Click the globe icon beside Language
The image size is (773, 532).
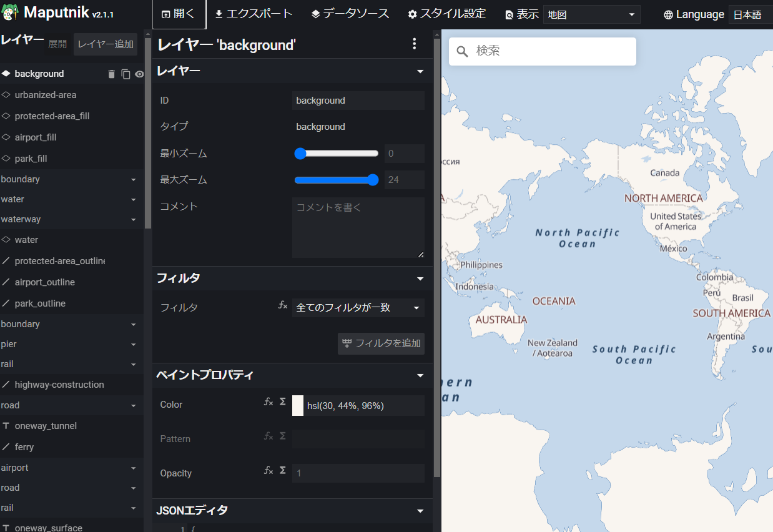669,14
